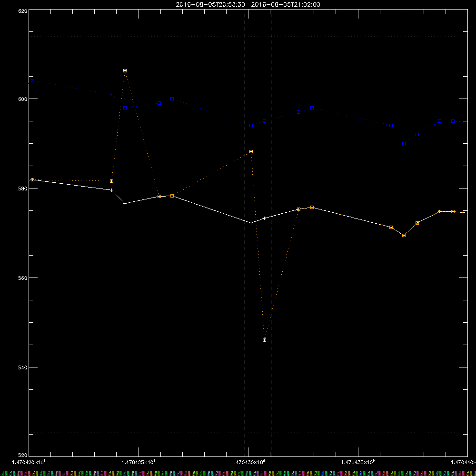This screenshot has height=476, width=476.
Task: Click the white plus marker near 576.5
Action: (125, 203)
